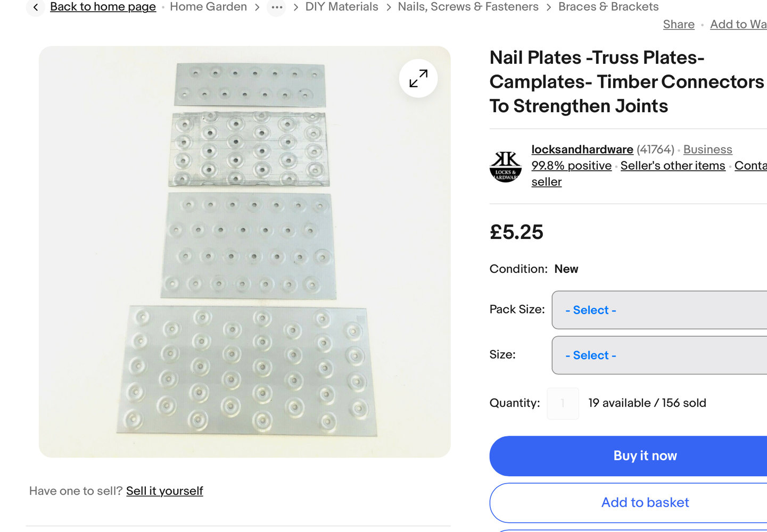This screenshot has height=532, width=767.
Task: Open the Size dropdown
Action: pyautogui.click(x=659, y=355)
